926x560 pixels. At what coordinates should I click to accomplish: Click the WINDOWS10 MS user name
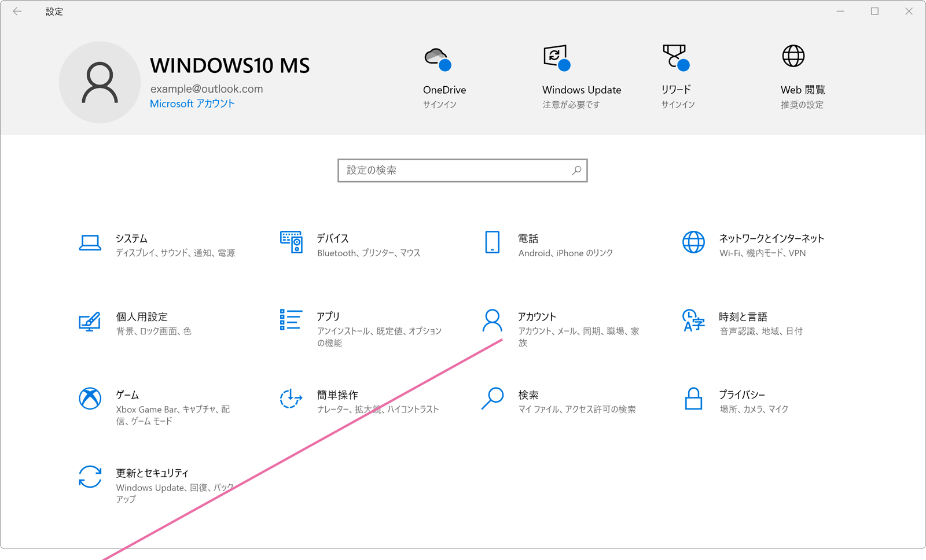[x=230, y=66]
